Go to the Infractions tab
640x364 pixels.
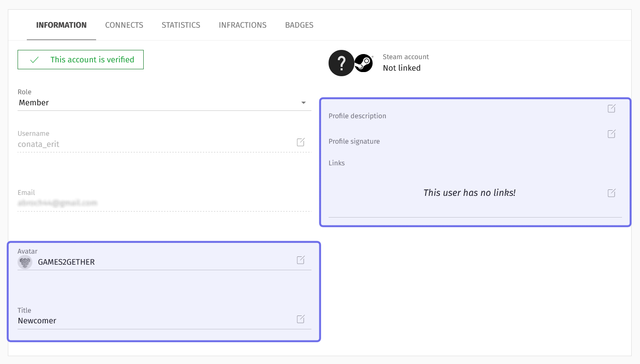coord(243,25)
